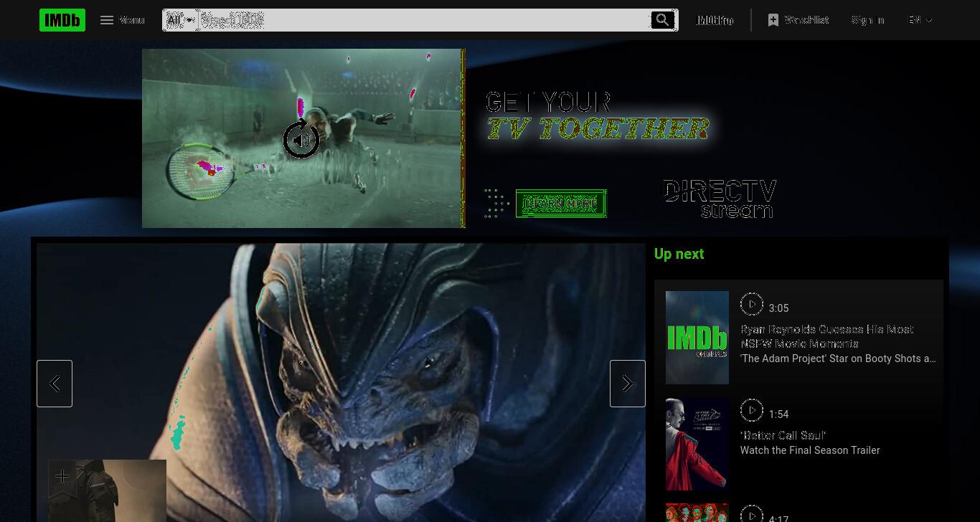Click the Up next heading
980x522 pixels.
pyautogui.click(x=679, y=254)
